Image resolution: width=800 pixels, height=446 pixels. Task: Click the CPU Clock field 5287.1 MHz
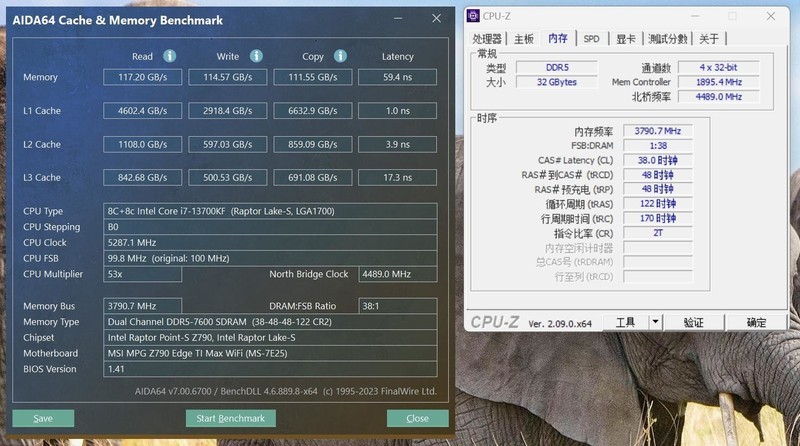[270, 243]
